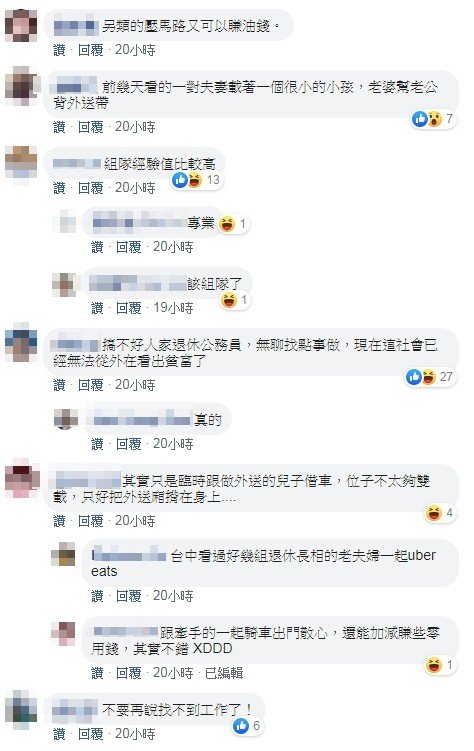The width and height of the screenshot is (474, 751).
Task: Like the 不要再說找不到工作了 comment
Action: point(59,734)
